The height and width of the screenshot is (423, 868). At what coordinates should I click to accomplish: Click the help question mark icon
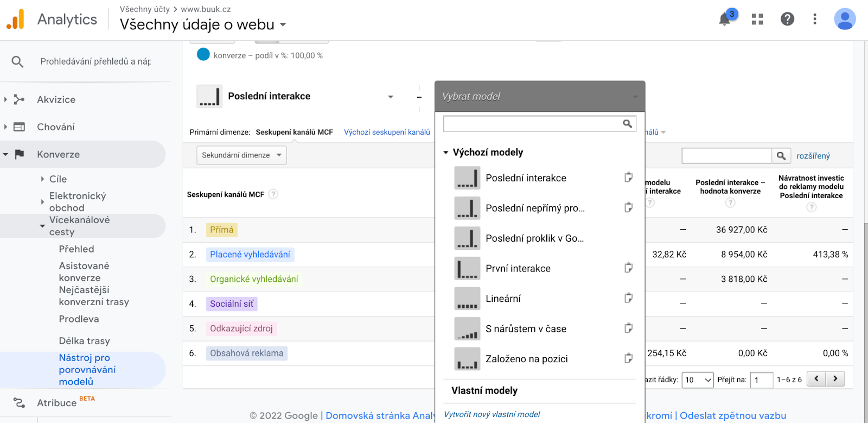click(787, 20)
